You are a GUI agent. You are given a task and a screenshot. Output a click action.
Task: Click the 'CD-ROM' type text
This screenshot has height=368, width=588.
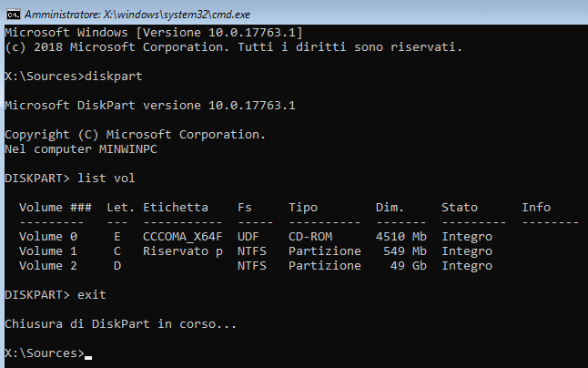pyautogui.click(x=310, y=236)
